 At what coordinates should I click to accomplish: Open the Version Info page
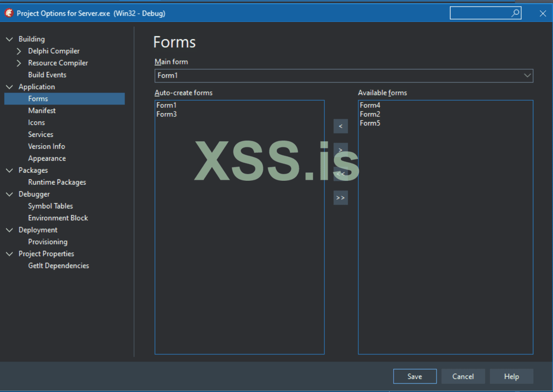47,146
